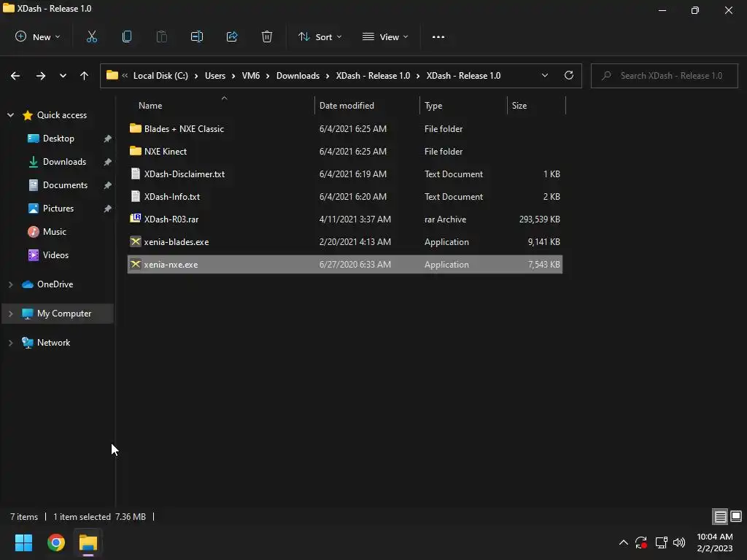This screenshot has width=747, height=560.
Task: Select the NXE Kinect folder icon
Action: (x=135, y=151)
